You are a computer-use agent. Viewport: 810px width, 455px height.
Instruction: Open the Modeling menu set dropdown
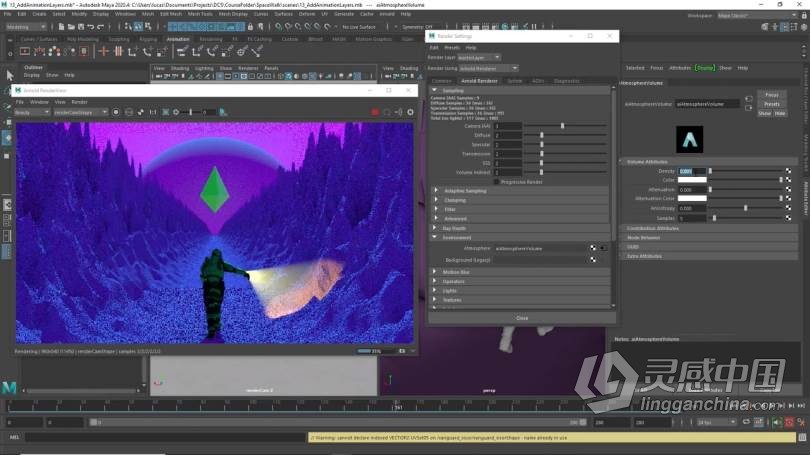[x=26, y=26]
